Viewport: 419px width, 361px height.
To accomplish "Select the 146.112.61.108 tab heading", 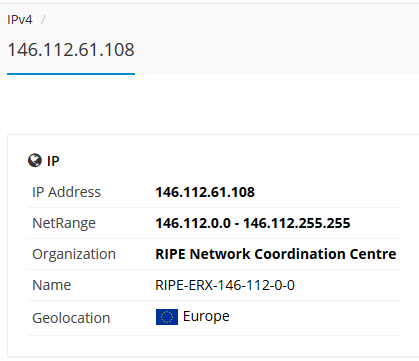I will pos(71,50).
